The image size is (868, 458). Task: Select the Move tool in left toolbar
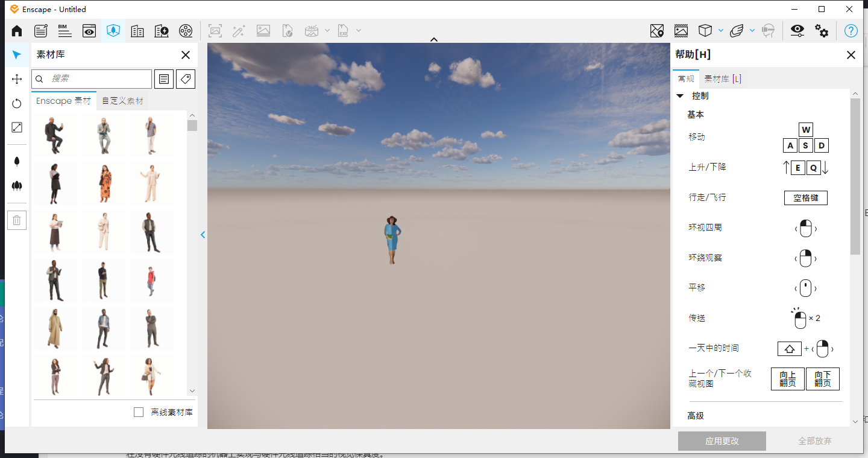point(17,79)
